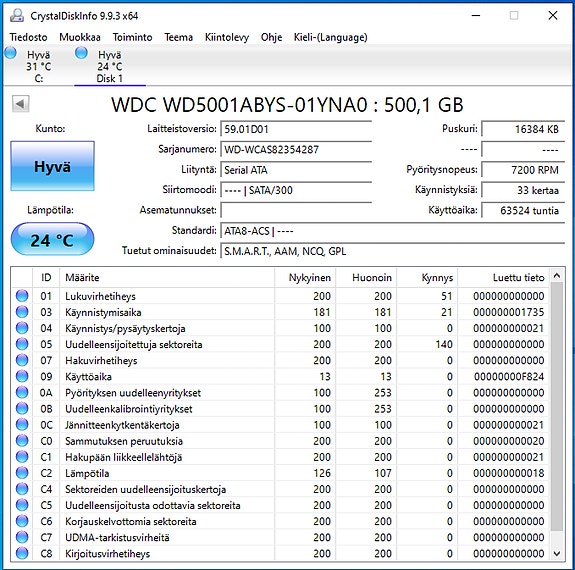Click status dot of Uudelleensijoitettuja sektoreita
The image size is (575, 570).
pyautogui.click(x=22, y=344)
